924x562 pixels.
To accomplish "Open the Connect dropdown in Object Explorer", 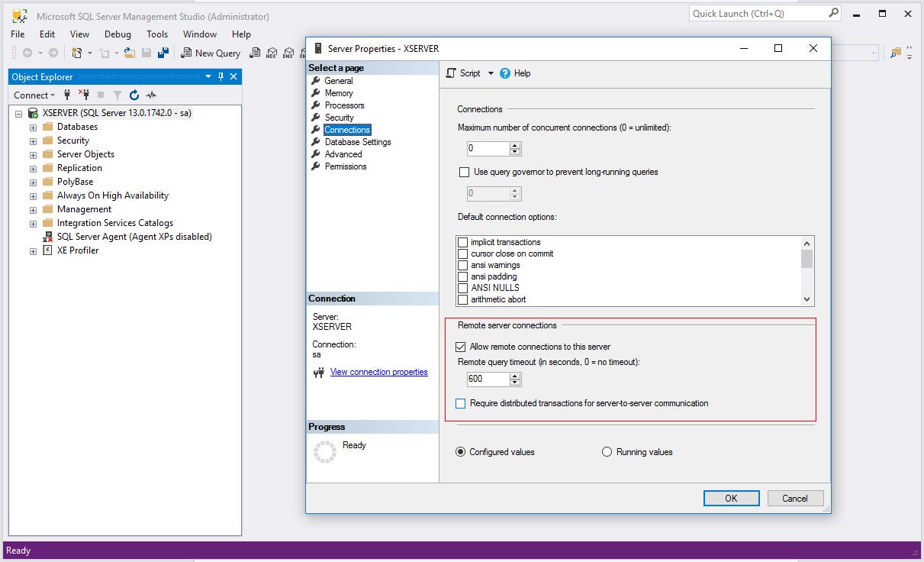I will tap(34, 95).
